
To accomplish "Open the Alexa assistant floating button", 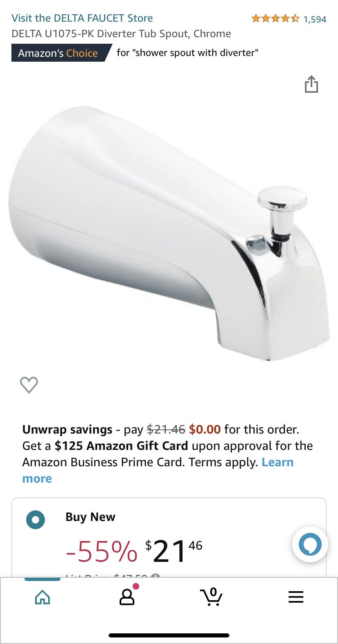I will point(310,544).
